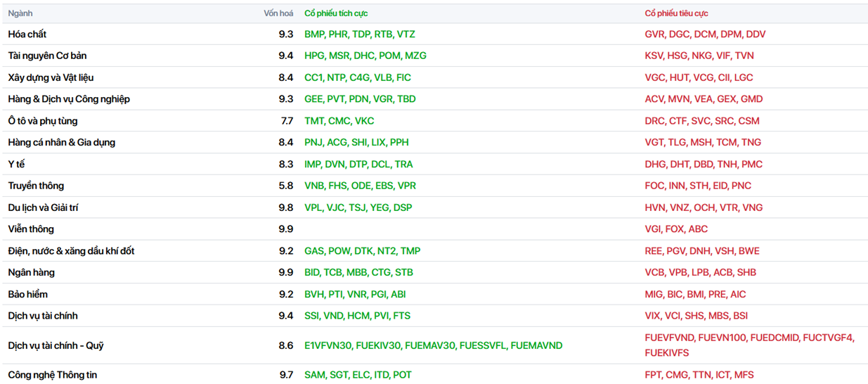Select the Viễn thông sector name
The image size is (868, 384).
[x=31, y=229]
